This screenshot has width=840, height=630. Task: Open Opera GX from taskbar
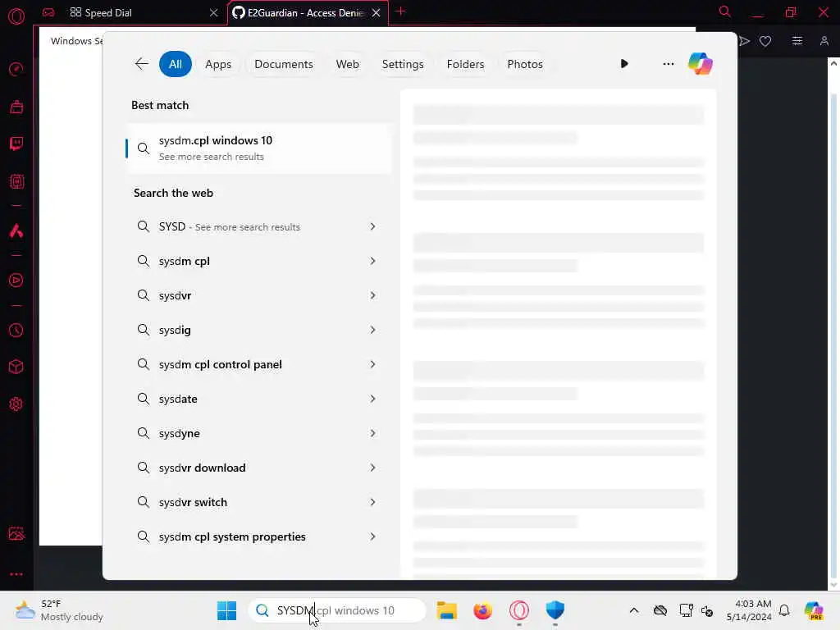pos(519,610)
